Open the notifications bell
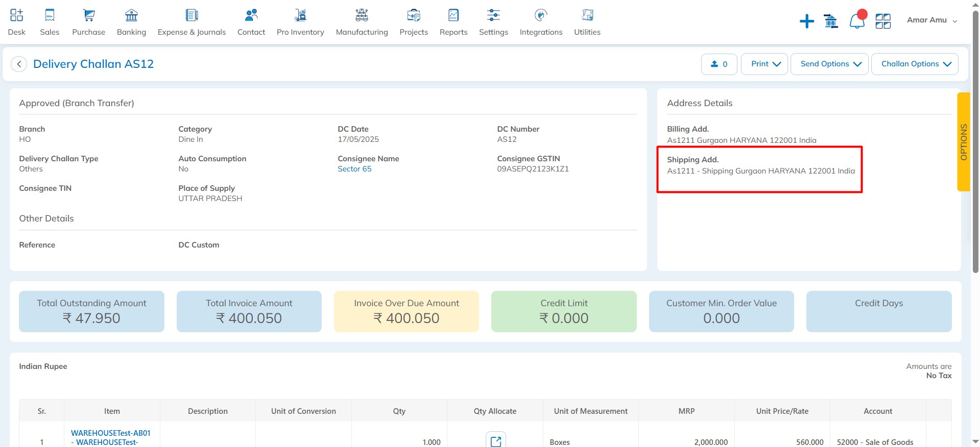The image size is (980, 447). pos(857,21)
